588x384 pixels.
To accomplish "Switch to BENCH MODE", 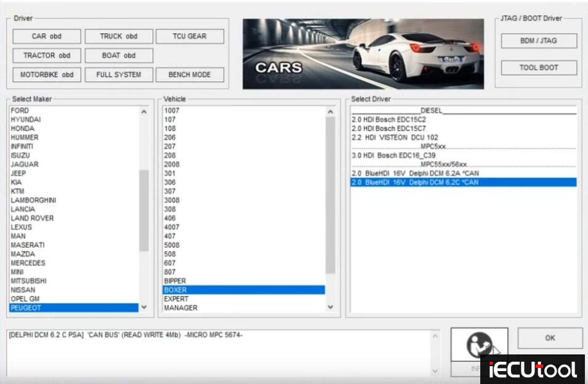I will point(191,75).
